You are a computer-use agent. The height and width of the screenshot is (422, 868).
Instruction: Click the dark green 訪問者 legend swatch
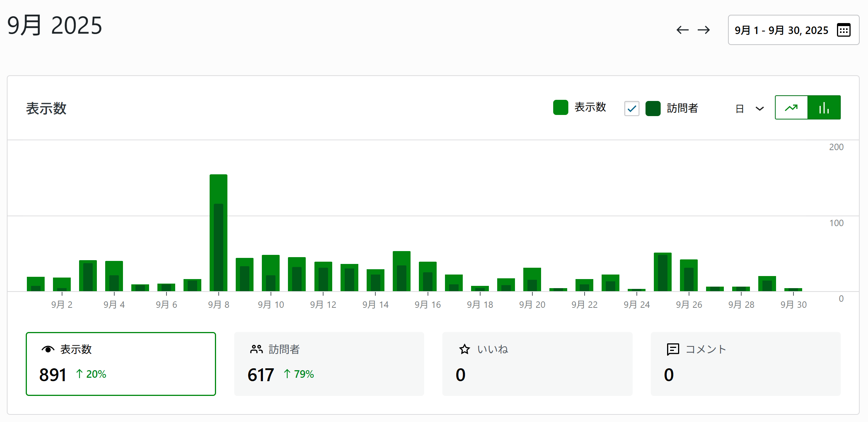[653, 109]
